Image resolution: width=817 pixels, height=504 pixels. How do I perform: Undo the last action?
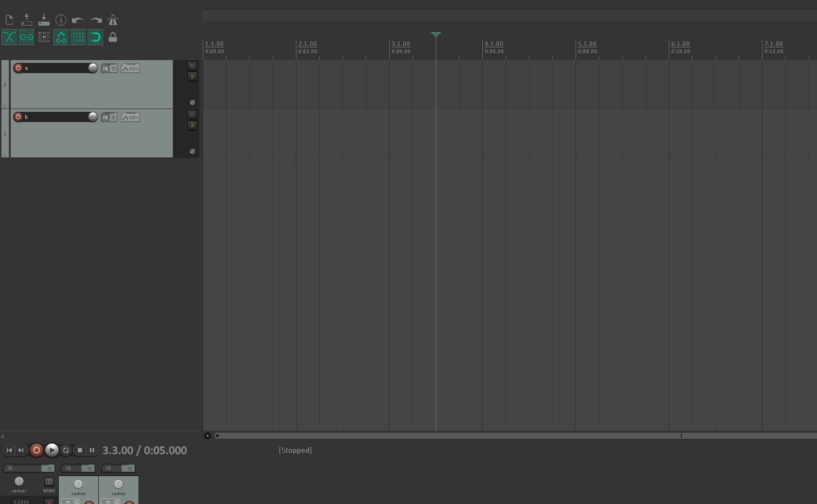pyautogui.click(x=78, y=20)
